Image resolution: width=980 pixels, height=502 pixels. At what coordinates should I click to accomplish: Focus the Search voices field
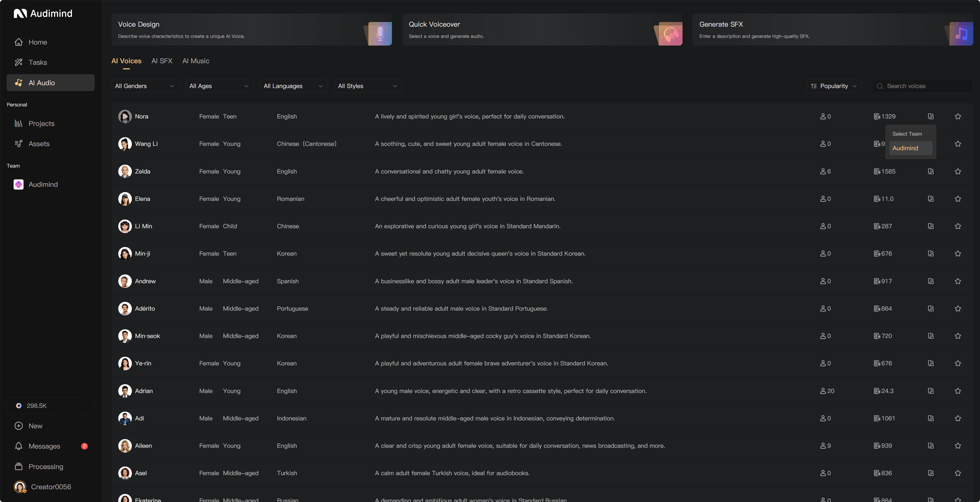pyautogui.click(x=922, y=86)
